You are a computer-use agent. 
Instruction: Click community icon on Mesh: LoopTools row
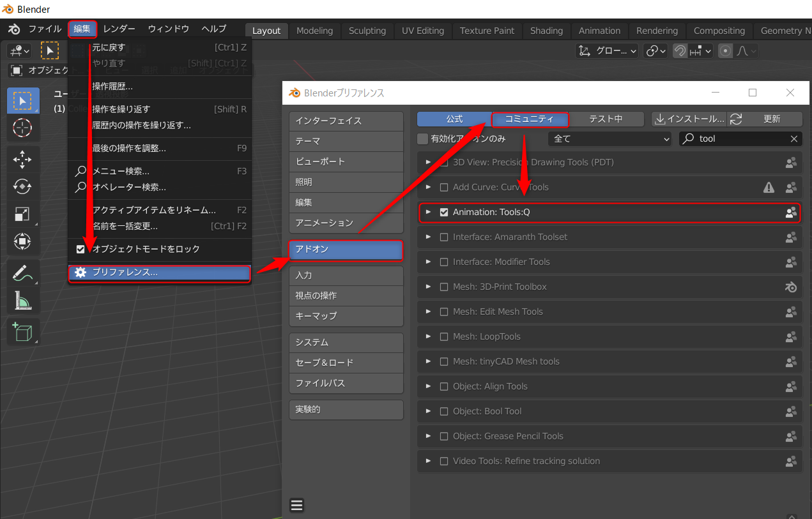click(x=791, y=336)
